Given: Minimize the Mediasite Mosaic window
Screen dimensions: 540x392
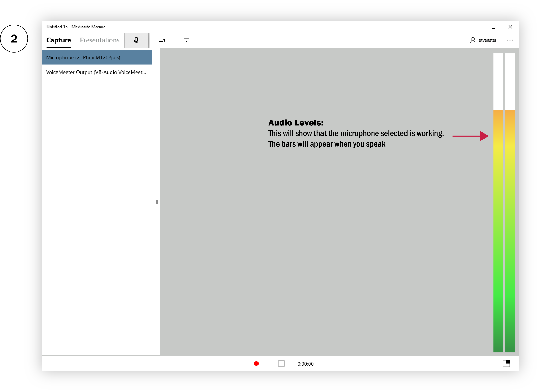Looking at the screenshot, I should tap(476, 27).
